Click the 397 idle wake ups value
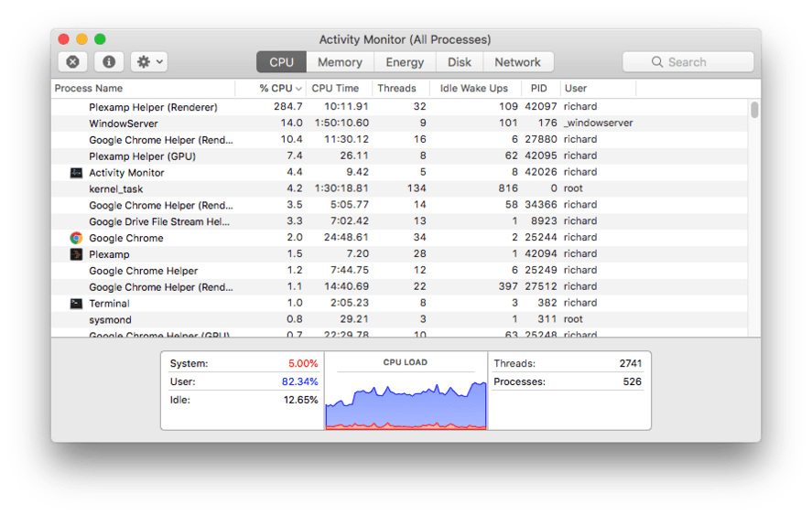This screenshot has width=812, height=515. click(x=508, y=286)
